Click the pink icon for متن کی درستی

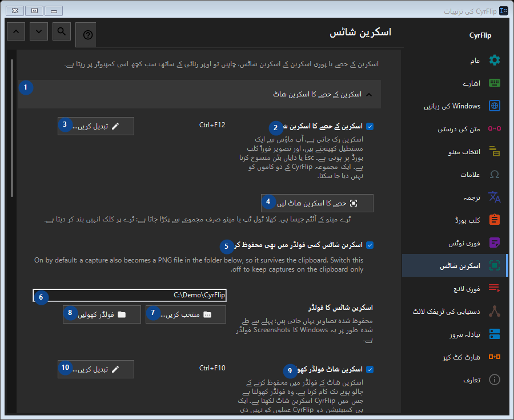pos(495,128)
